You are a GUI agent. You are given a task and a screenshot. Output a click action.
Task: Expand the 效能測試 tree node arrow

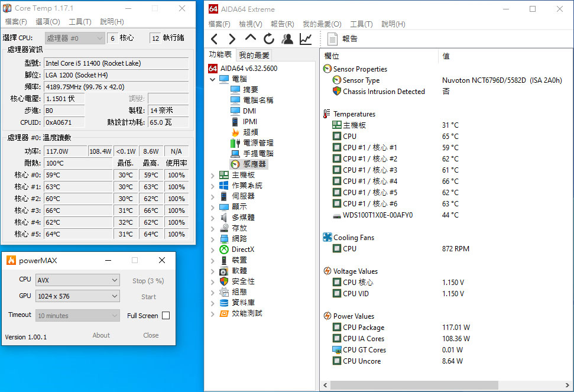pos(212,314)
